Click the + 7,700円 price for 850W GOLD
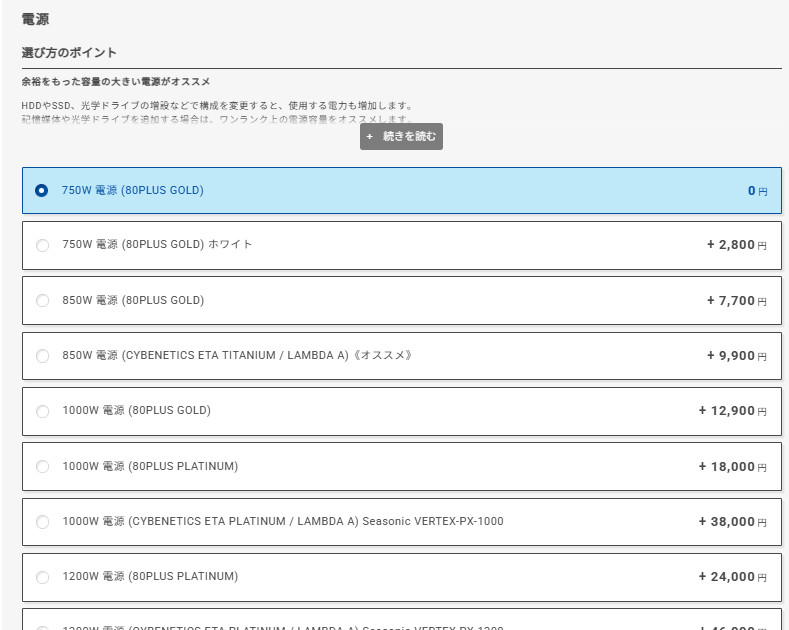This screenshot has width=789, height=630. tap(736, 301)
